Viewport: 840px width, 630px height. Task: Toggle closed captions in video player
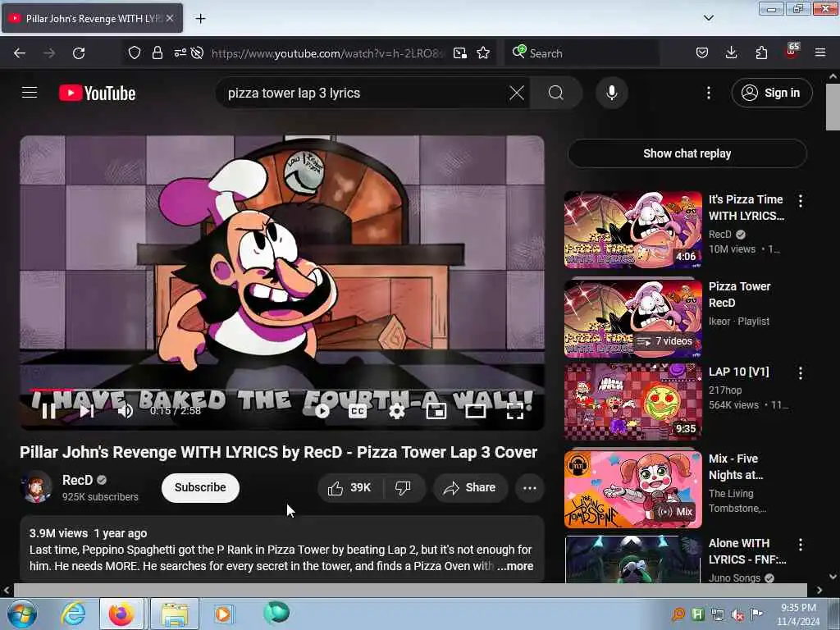point(358,411)
